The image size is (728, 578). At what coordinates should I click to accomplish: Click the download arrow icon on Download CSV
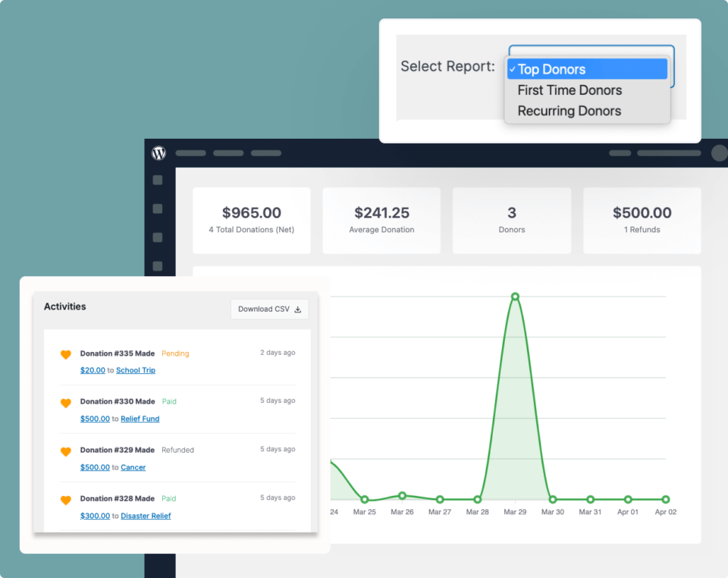299,309
